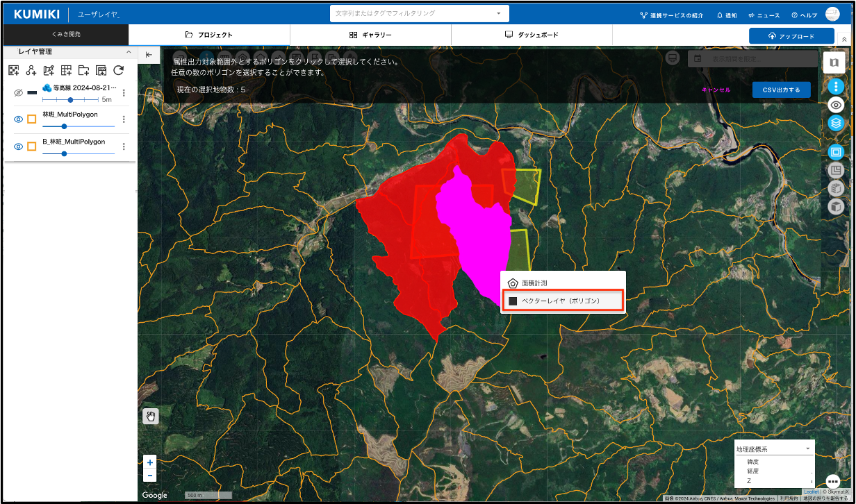856x504 pixels.
Task: Zoom in with the plus button
Action: (x=150, y=462)
